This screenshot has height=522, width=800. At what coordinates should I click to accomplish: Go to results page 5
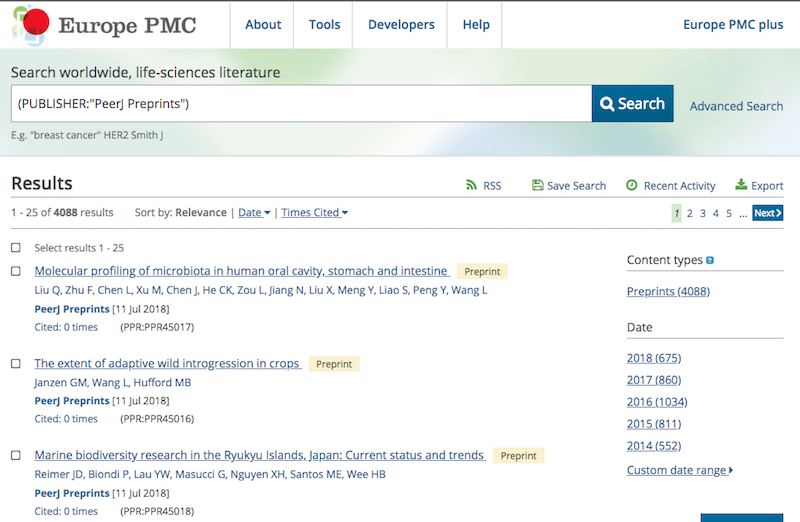(x=729, y=213)
